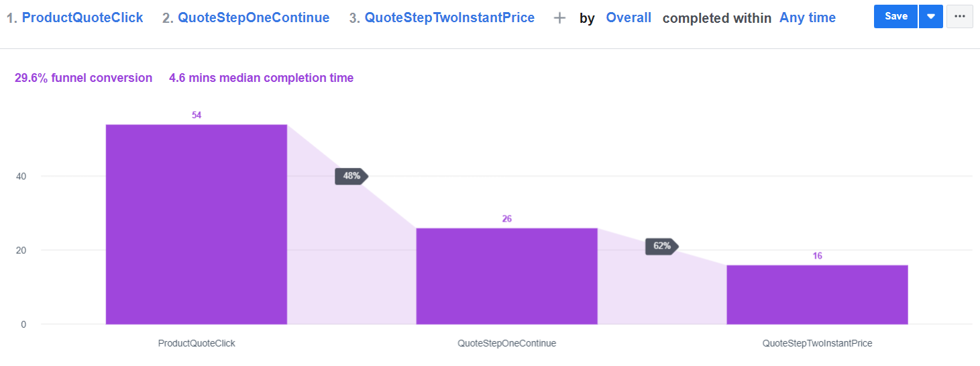980x366 pixels.
Task: Click the 62% conversion rate badge
Action: pos(661,246)
